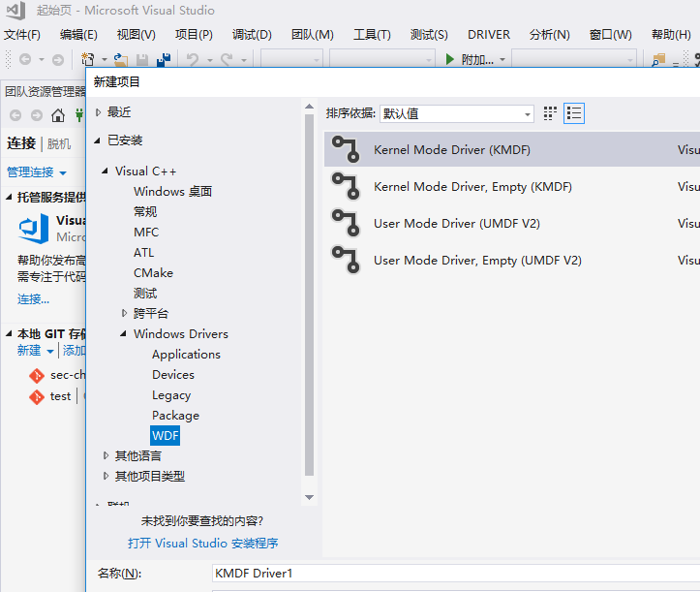Open the Debug menu
Screen dimensions: 700x592
point(252,35)
